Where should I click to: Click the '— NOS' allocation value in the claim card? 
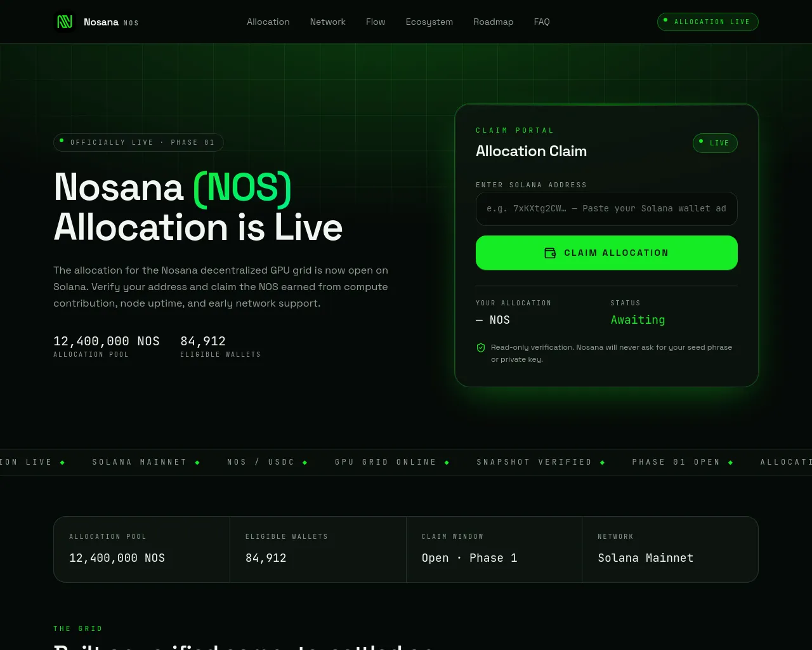point(493,320)
